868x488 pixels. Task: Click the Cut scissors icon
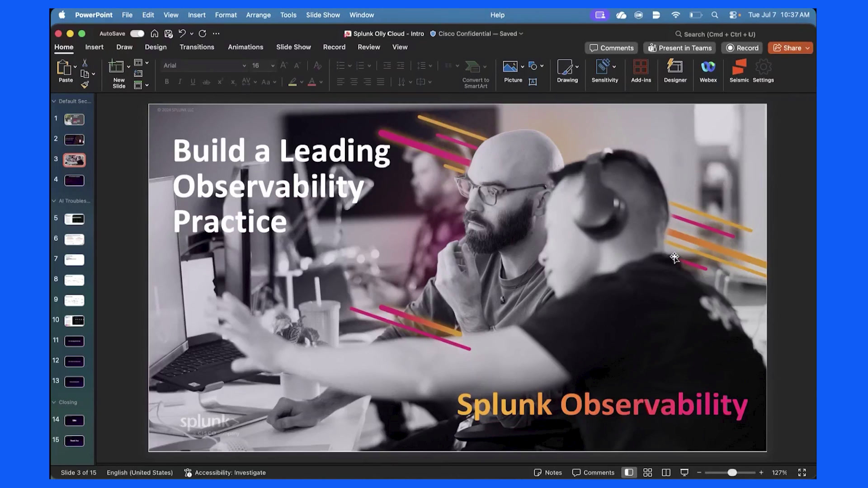(x=85, y=63)
